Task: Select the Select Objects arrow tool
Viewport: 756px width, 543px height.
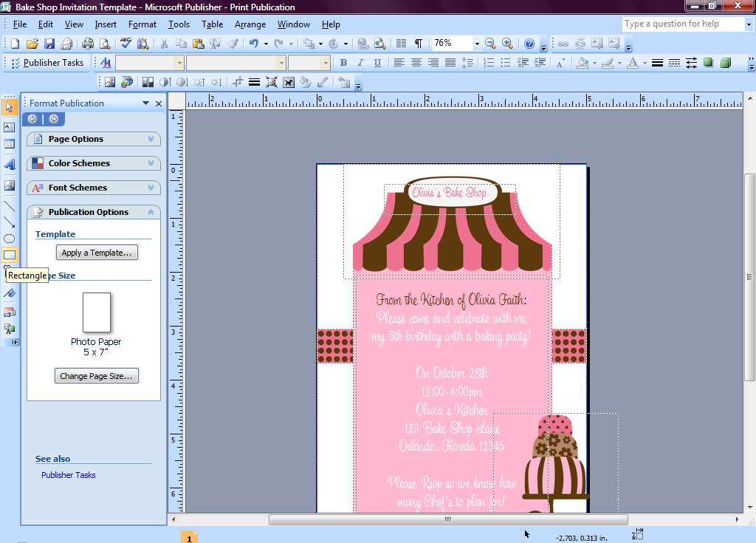Action: click(9, 106)
